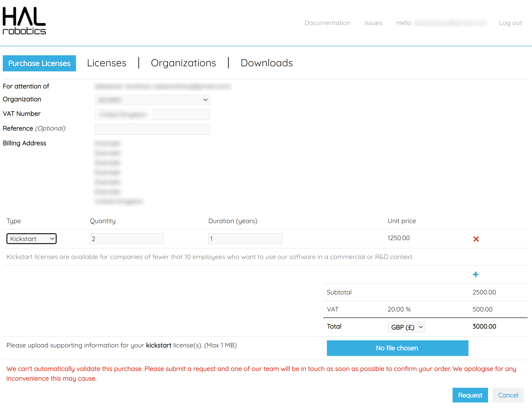The height and width of the screenshot is (408, 532).
Task: Remove the Kickstart license row
Action: (x=476, y=239)
